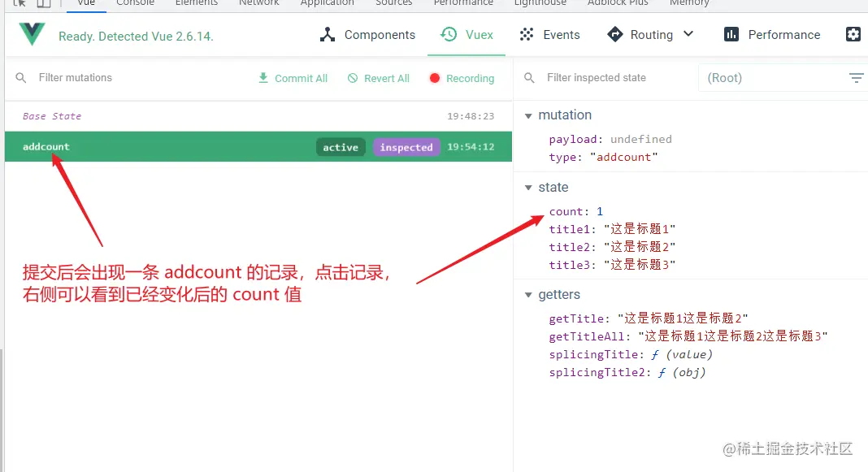Open the Performance tab in Vue devtools
This screenshot has height=472, width=868.
pos(772,35)
